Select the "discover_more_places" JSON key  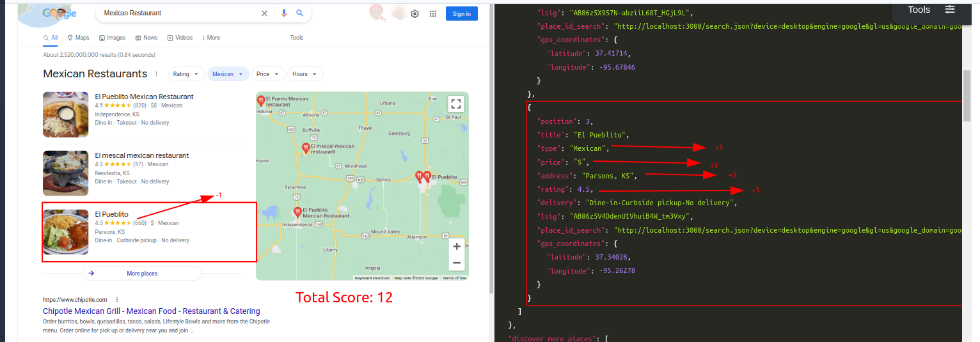click(x=551, y=338)
